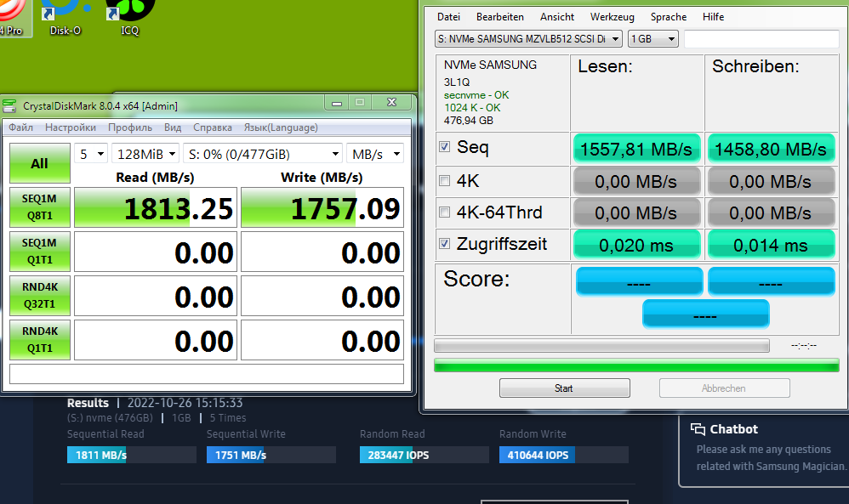Open the 128MiB test size dropdown
Image resolution: width=849 pixels, height=504 pixels.
pyautogui.click(x=145, y=154)
